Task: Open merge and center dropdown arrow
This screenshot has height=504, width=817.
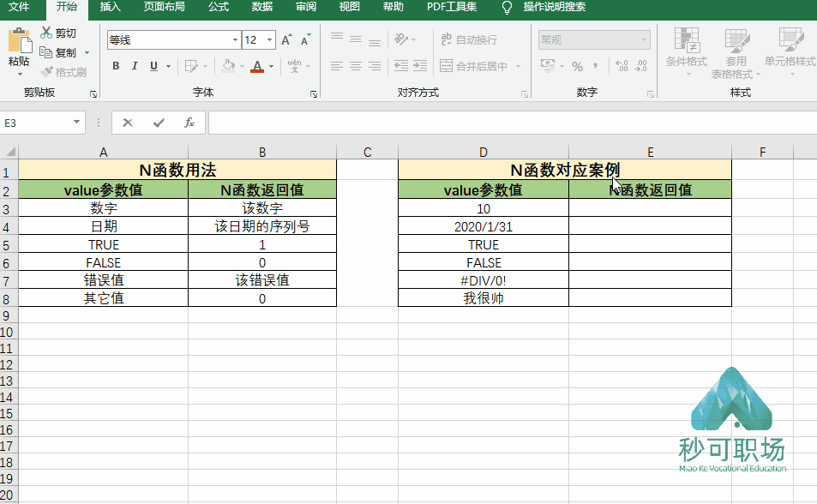Action: [519, 66]
